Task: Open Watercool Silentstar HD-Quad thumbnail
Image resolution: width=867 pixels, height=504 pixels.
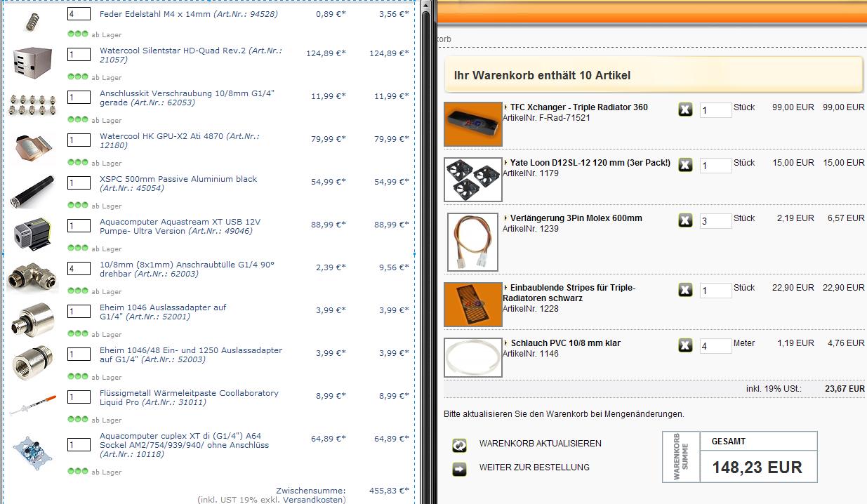Action: pyautogui.click(x=32, y=62)
